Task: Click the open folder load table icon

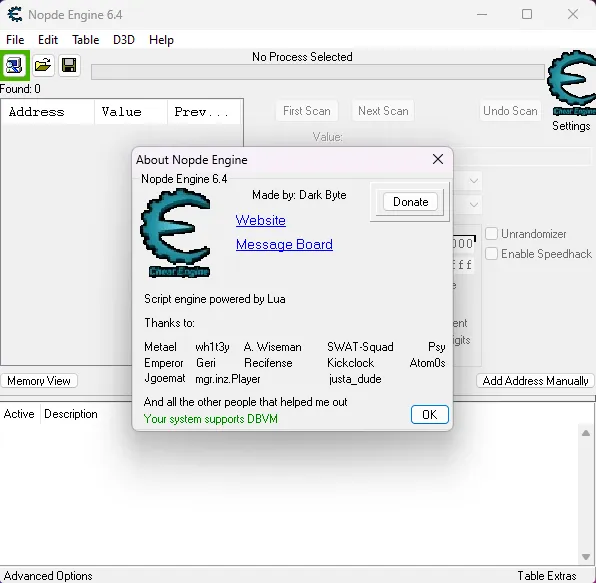Action: point(43,65)
